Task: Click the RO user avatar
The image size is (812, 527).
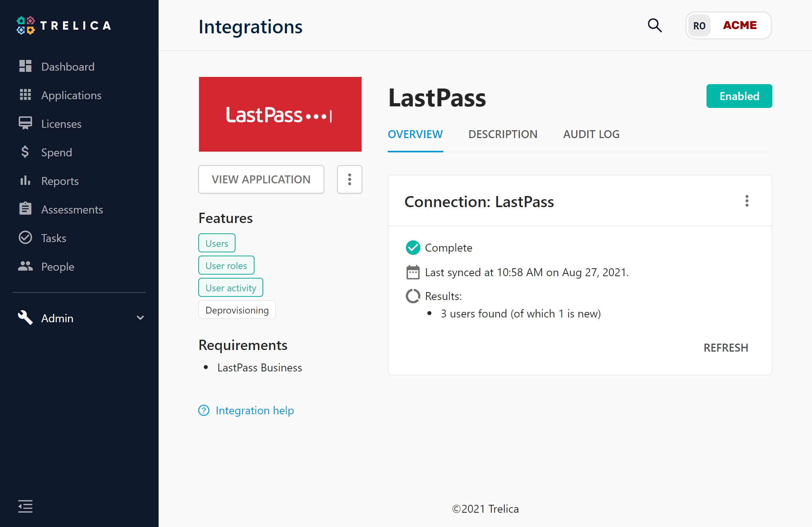Action: 699,25
